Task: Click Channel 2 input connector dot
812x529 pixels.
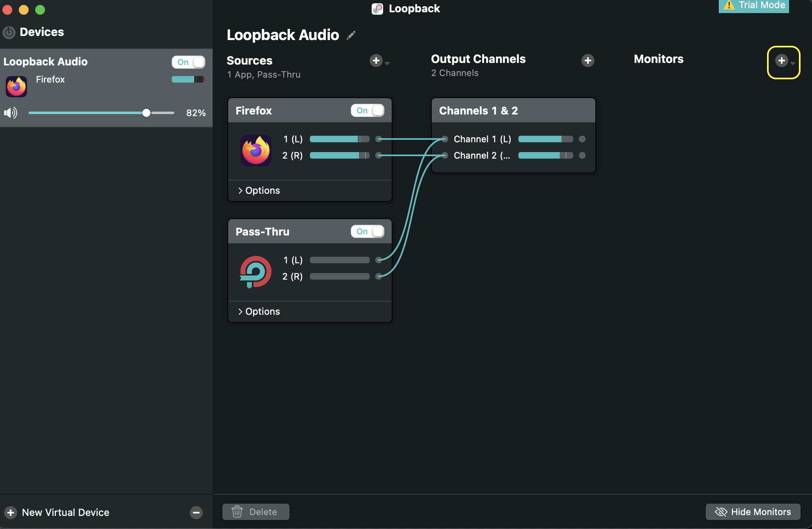Action: 445,155
